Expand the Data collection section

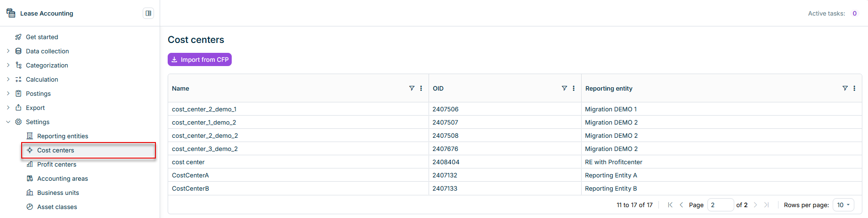(x=8, y=51)
